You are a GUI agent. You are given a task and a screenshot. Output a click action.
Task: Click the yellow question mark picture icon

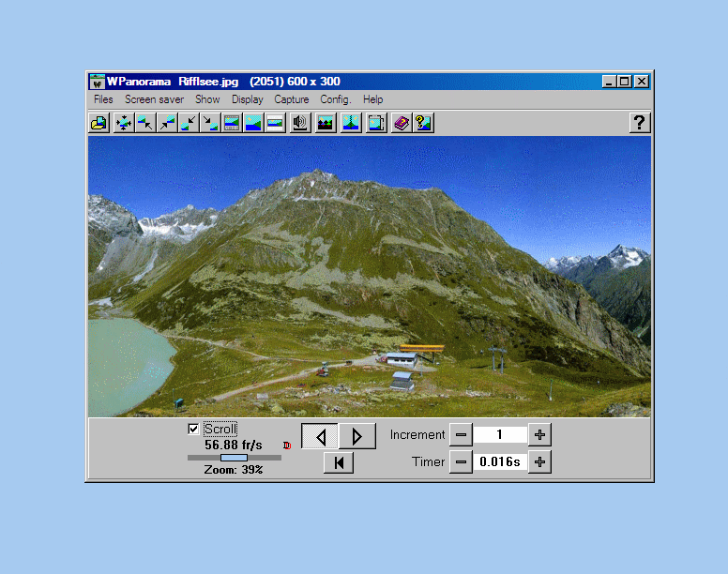click(423, 123)
